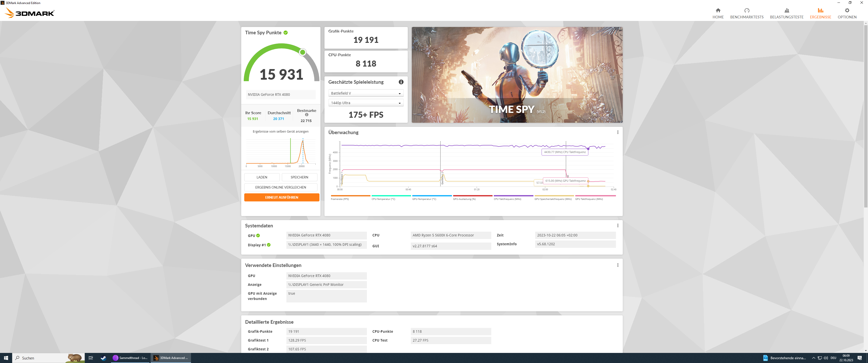The image size is (868, 363).
Task: Expand the Battlefield V game dropdown
Action: (x=366, y=93)
